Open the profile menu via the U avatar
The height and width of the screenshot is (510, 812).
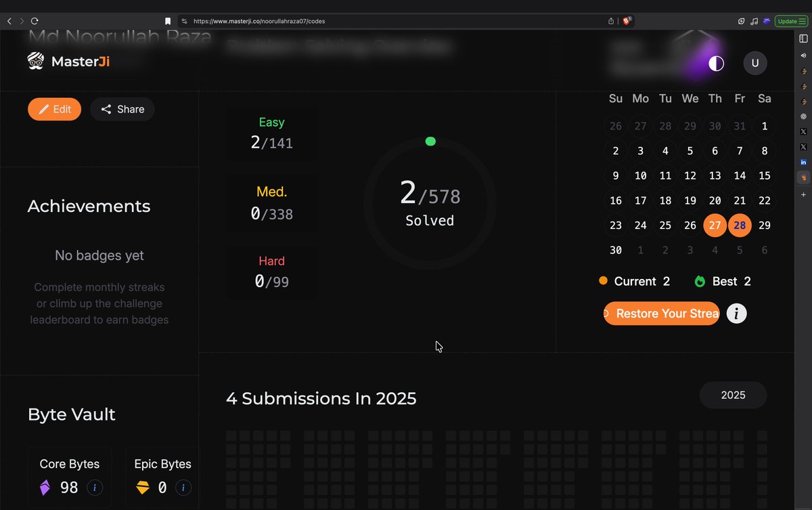pyautogui.click(x=755, y=63)
